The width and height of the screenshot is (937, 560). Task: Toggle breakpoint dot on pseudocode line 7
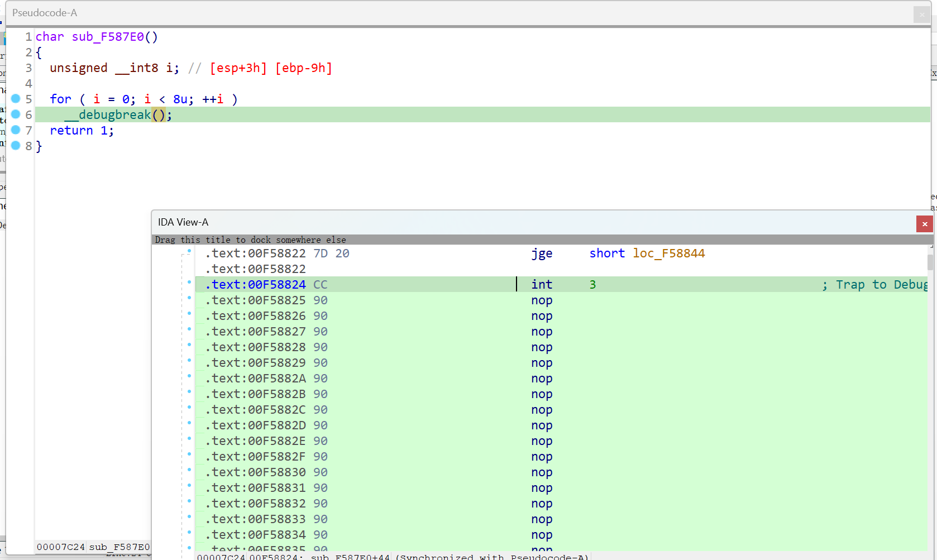16,130
